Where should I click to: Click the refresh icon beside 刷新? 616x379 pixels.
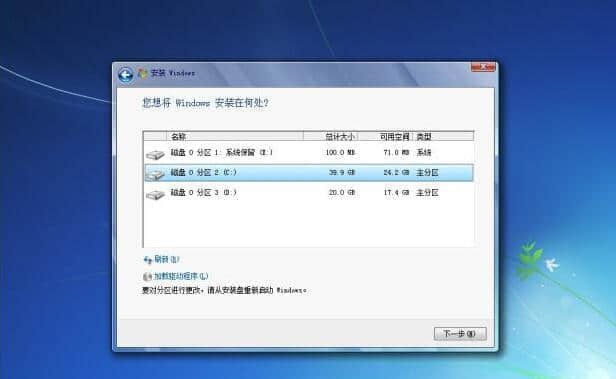point(148,260)
